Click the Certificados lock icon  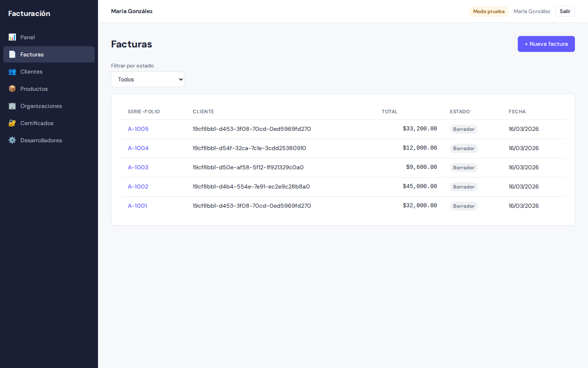click(12, 123)
